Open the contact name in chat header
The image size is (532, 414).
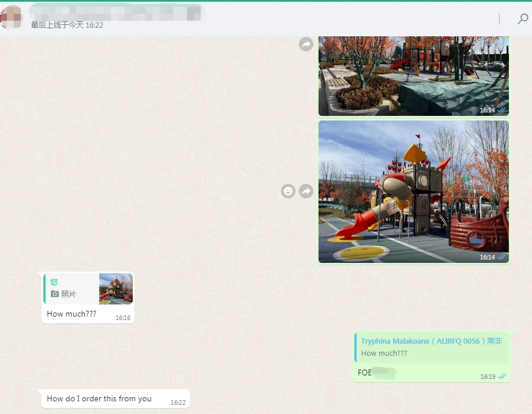[x=115, y=12]
